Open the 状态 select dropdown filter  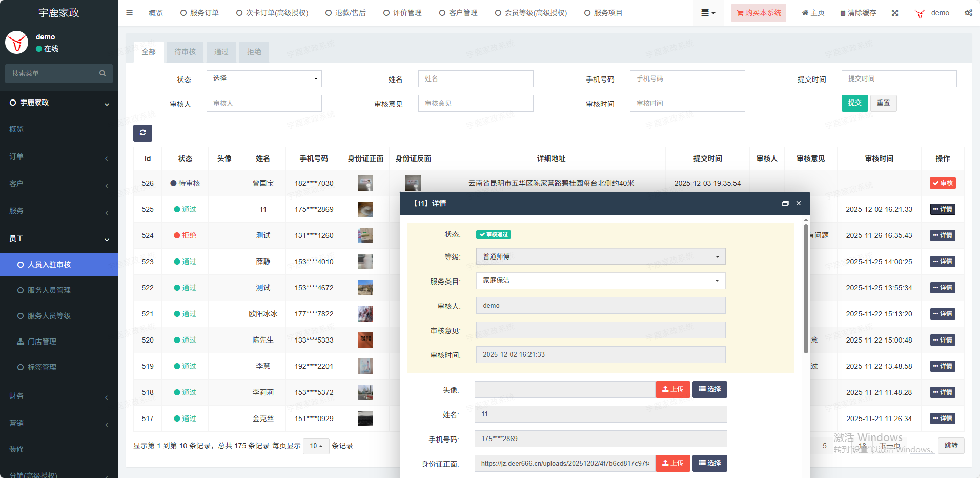coord(264,78)
